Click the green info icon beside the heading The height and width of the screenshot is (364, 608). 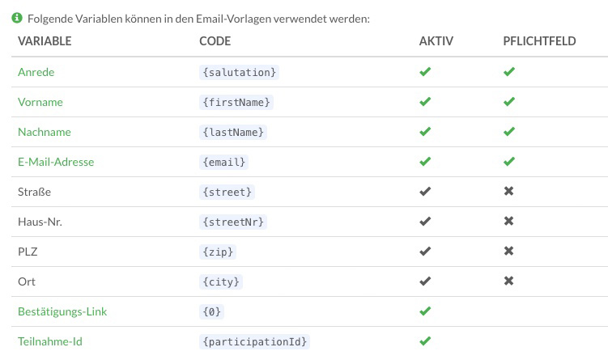coord(17,18)
